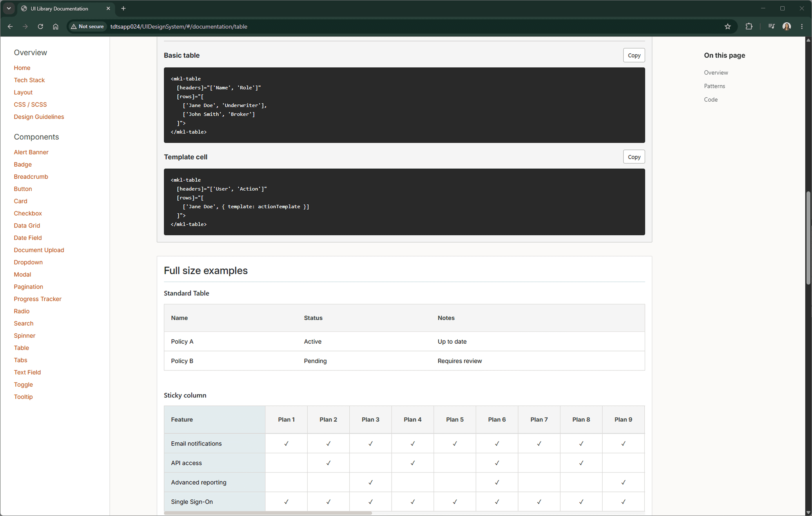Jump to Patterns in On this page
The width and height of the screenshot is (812, 516).
pos(715,86)
